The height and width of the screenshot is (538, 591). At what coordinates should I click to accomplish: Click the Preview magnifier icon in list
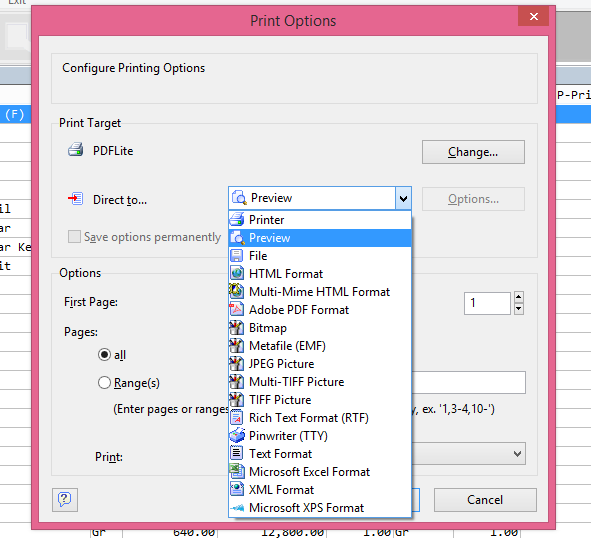237,238
